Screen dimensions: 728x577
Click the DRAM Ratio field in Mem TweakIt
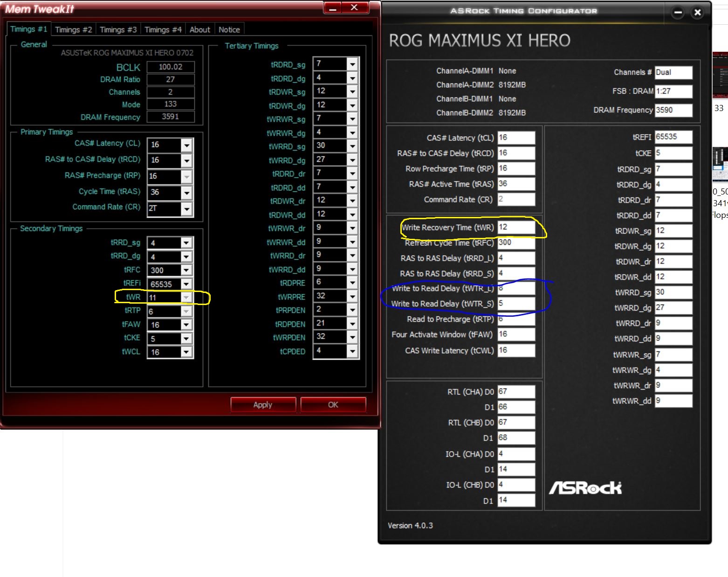pyautogui.click(x=171, y=79)
